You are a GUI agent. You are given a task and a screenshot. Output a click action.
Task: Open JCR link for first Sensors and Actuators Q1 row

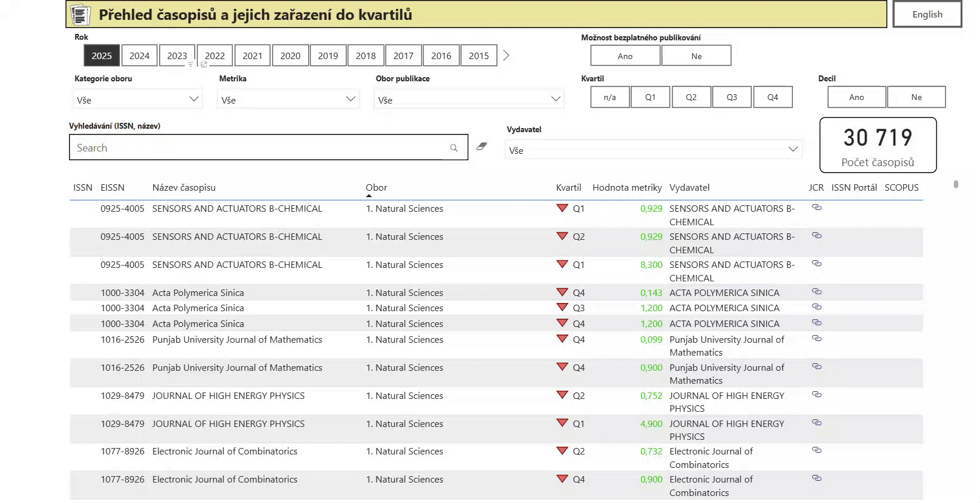tap(817, 208)
